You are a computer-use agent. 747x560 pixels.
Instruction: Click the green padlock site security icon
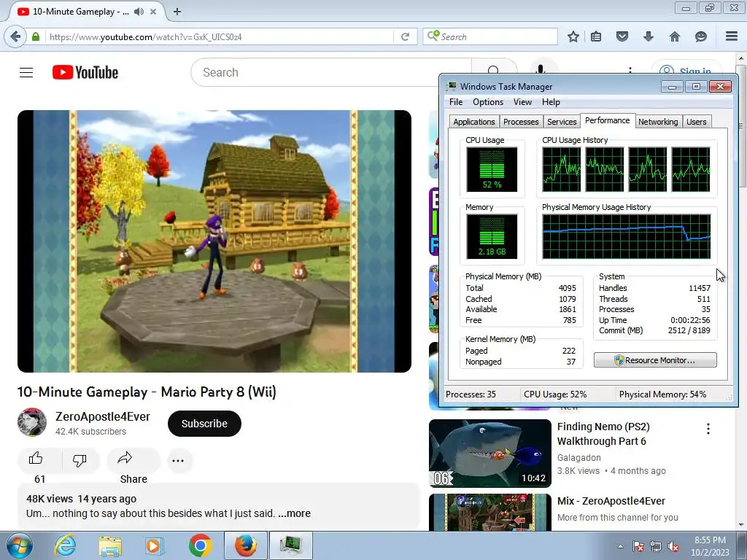click(36, 36)
